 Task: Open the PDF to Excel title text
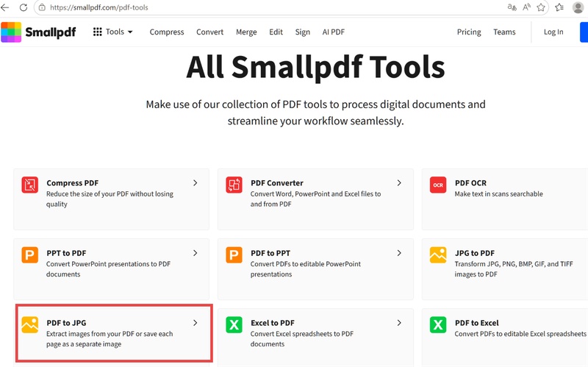(477, 323)
